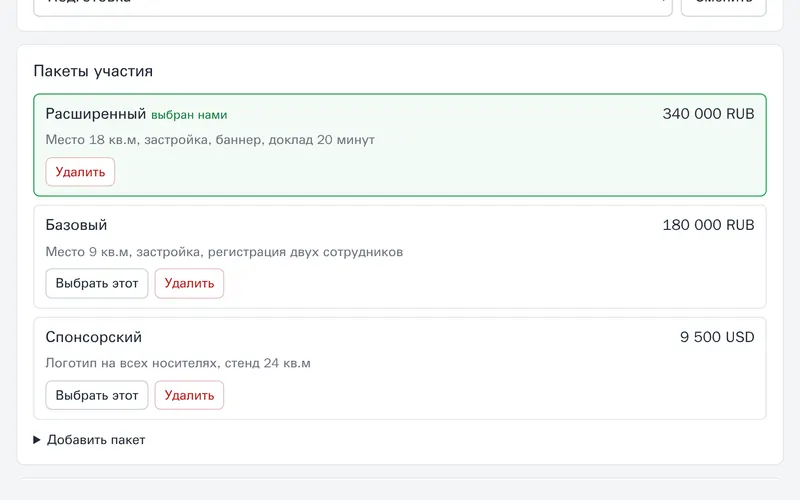Delete the Расширенный package
The height and width of the screenshot is (500, 800).
click(x=80, y=172)
